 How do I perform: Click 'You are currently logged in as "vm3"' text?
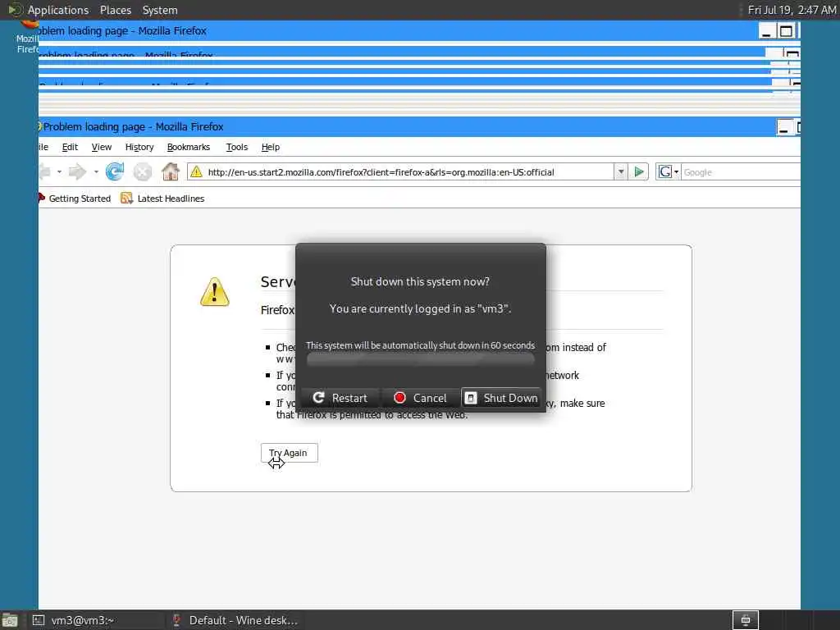click(421, 308)
